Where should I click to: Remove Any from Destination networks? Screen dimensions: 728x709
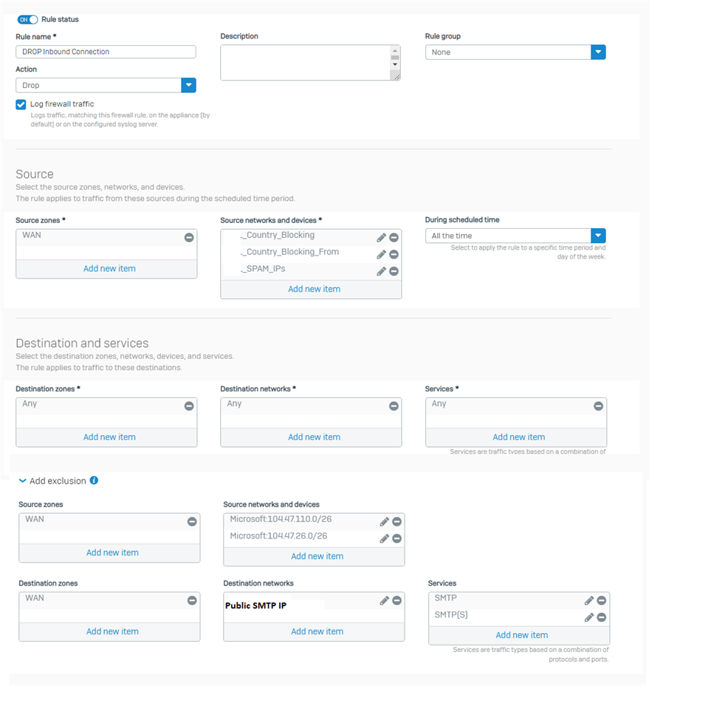click(394, 405)
